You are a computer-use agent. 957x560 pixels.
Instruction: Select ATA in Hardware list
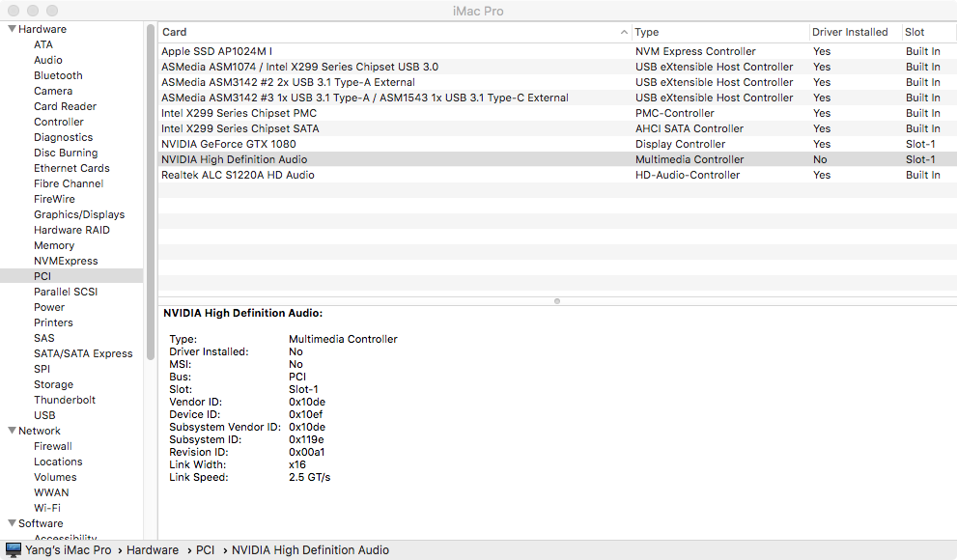pos(43,44)
